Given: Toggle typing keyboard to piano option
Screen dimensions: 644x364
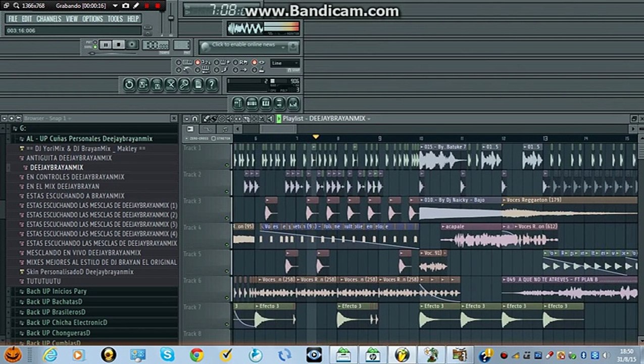Looking at the screenshot, I should [178, 63].
